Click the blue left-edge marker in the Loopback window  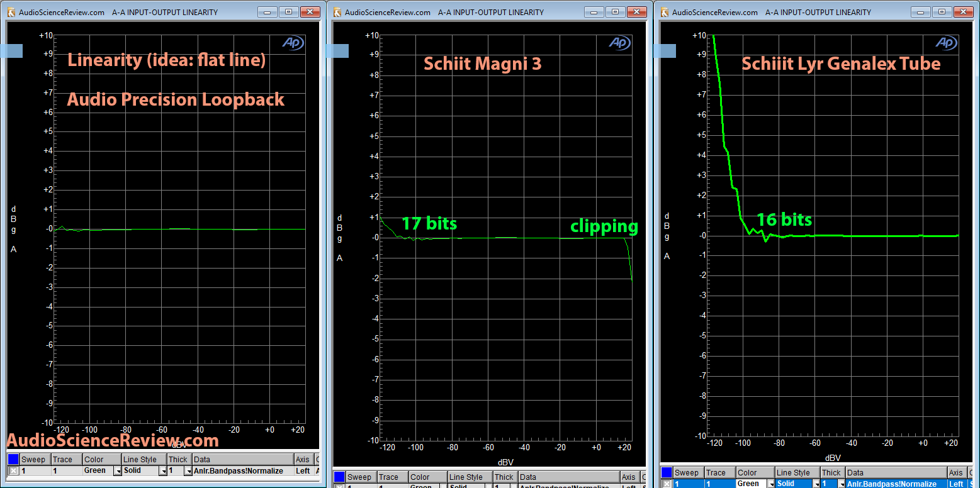pos(11,51)
